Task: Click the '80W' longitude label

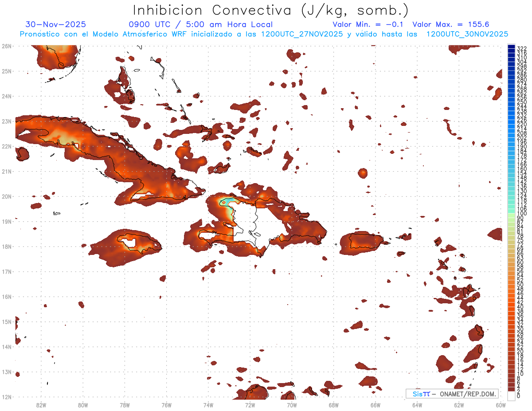Action: [83, 405]
